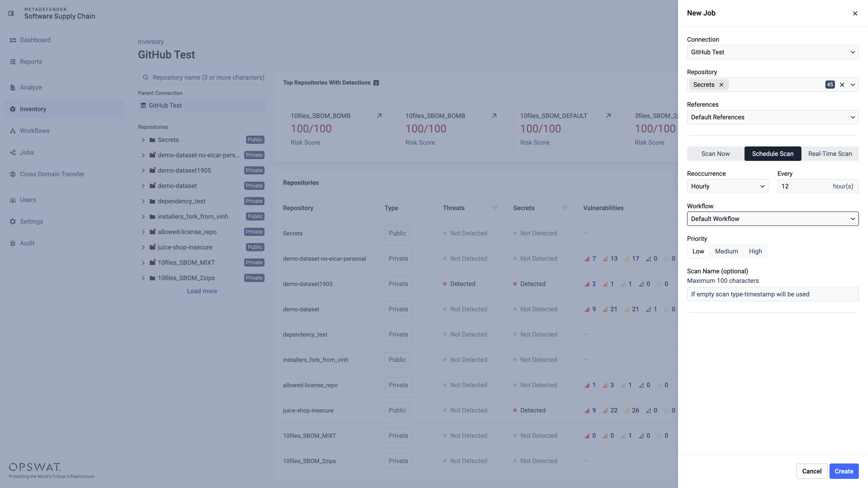Click the Secrets column filter icon

pos(565,208)
